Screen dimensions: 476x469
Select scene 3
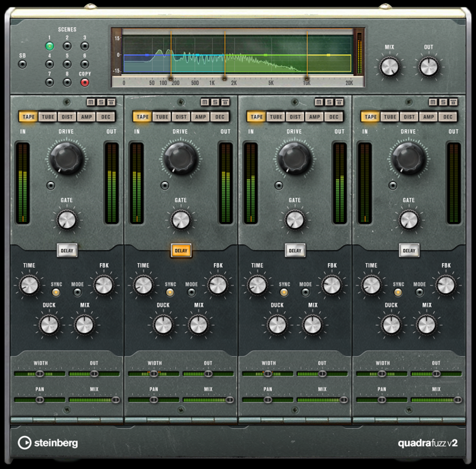point(85,46)
